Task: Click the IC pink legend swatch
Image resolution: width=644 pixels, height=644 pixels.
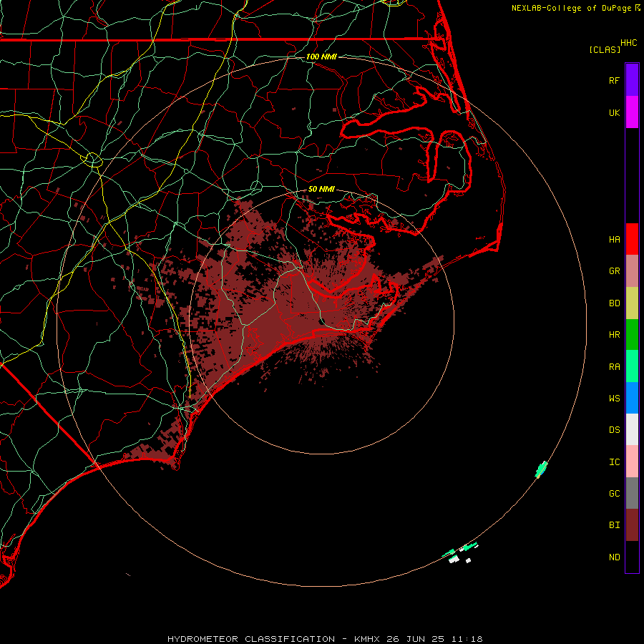Action: tap(632, 462)
